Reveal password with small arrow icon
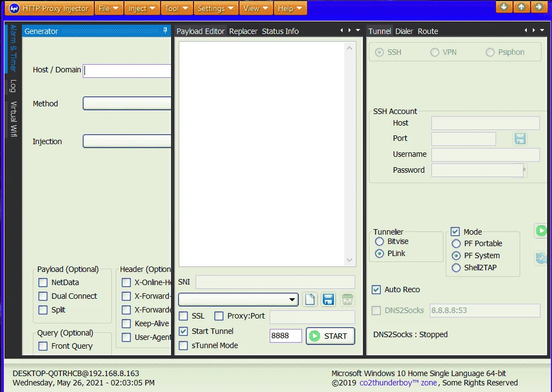 [525, 170]
